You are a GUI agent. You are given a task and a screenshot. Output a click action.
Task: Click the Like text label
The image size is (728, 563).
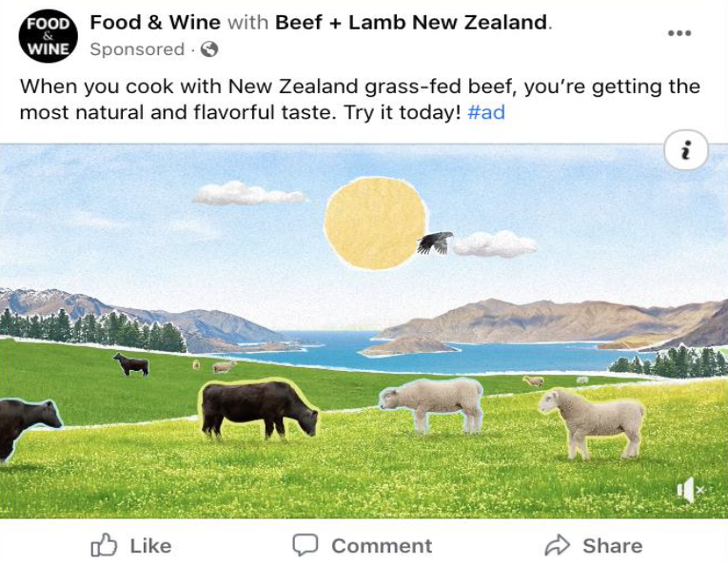pos(151,546)
